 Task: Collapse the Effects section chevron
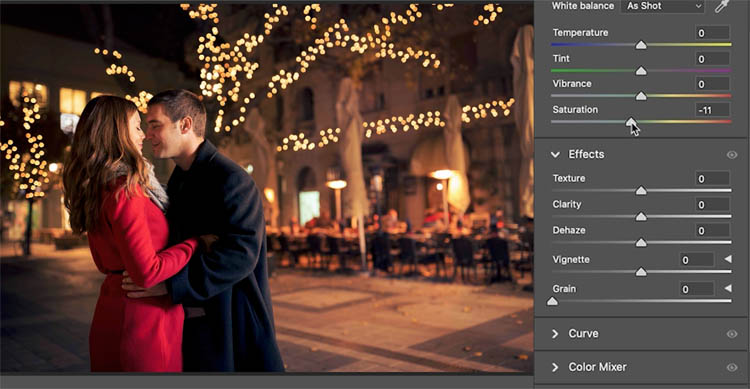555,155
